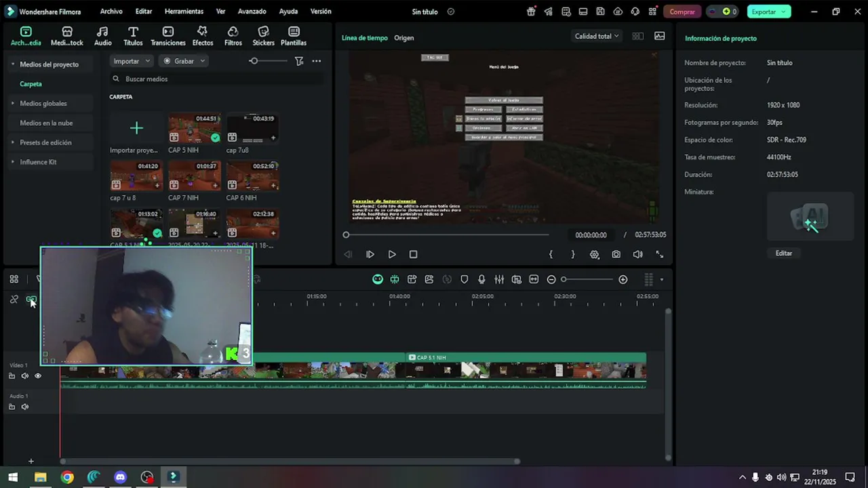
Task: Expand Medios globales section
Action: coord(12,104)
